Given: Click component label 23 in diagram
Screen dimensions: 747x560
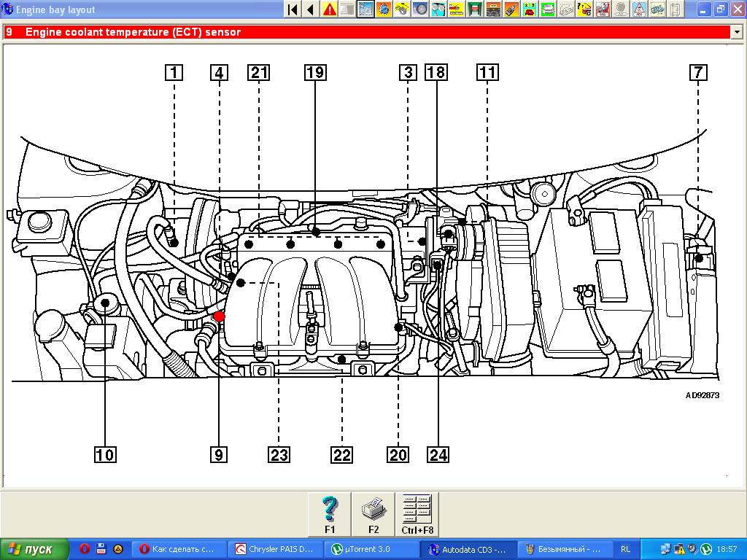Looking at the screenshot, I should 279,454.
